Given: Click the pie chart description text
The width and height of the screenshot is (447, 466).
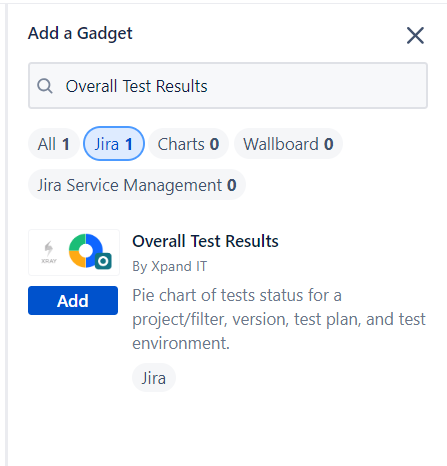Looking at the screenshot, I should 279,319.
